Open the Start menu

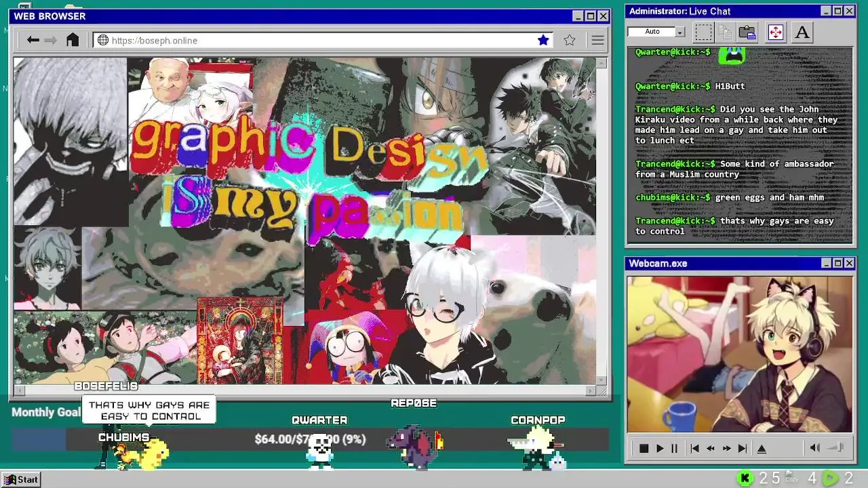[22, 479]
